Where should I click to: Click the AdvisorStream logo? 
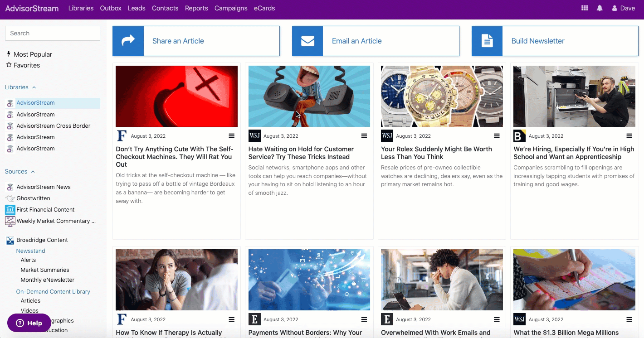32,8
